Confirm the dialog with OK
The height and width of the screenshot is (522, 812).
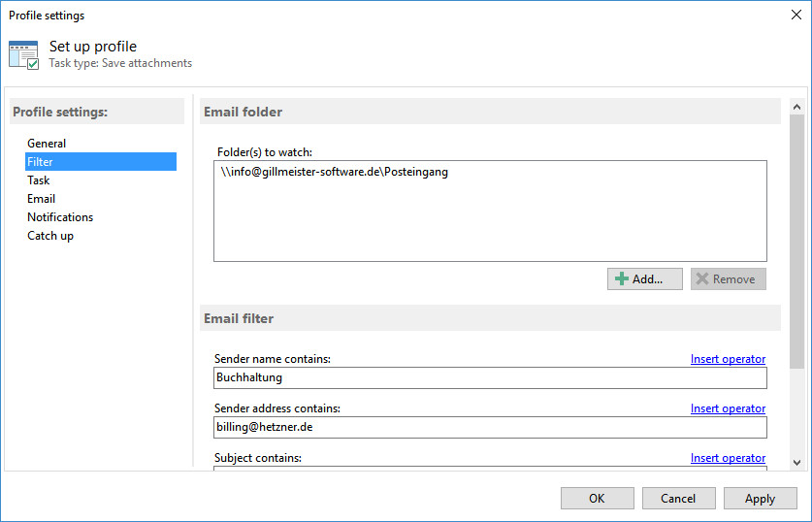tap(597, 498)
